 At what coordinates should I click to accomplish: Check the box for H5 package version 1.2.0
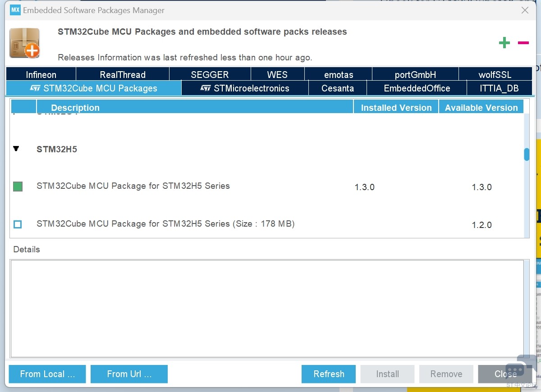tap(18, 224)
